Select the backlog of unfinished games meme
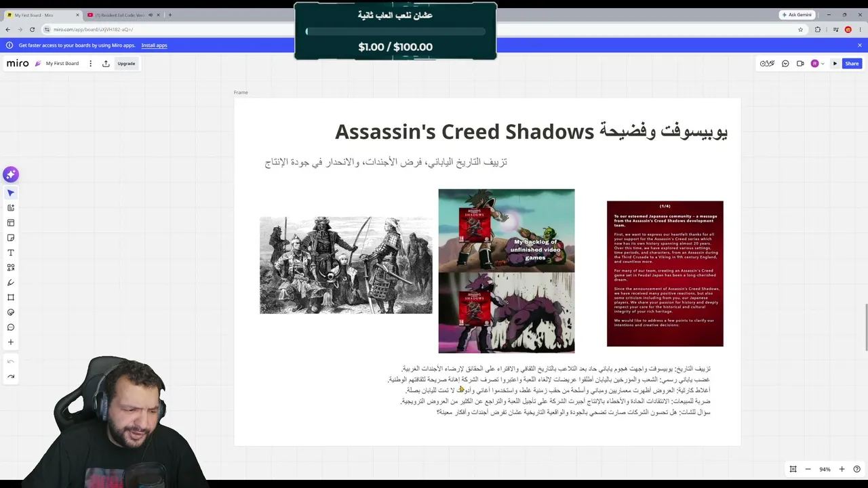This screenshot has height=488, width=868. click(507, 271)
